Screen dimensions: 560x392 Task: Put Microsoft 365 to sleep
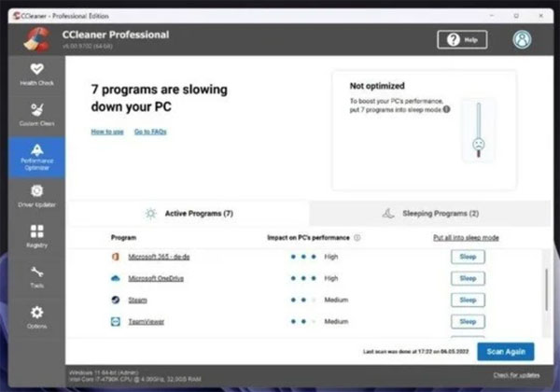point(468,257)
